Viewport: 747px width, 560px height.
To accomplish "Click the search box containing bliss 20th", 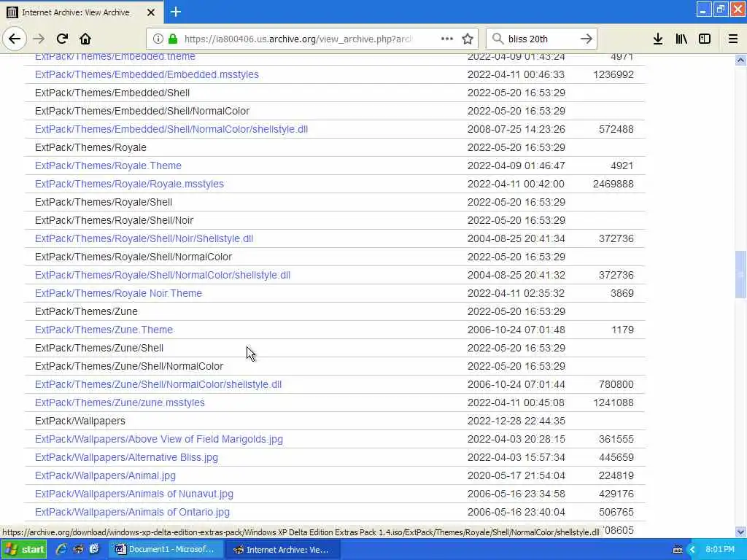I will click(x=541, y=39).
